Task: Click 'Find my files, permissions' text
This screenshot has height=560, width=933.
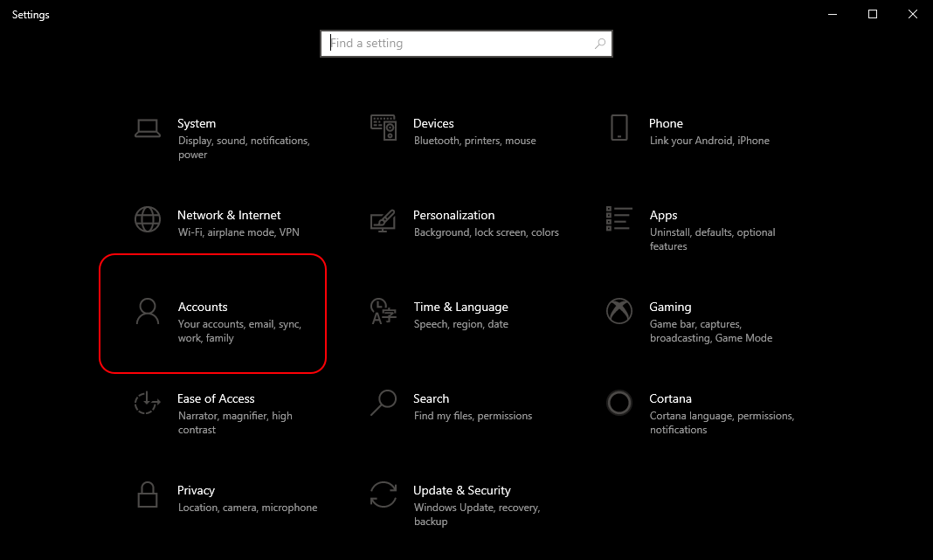Action: click(x=473, y=415)
